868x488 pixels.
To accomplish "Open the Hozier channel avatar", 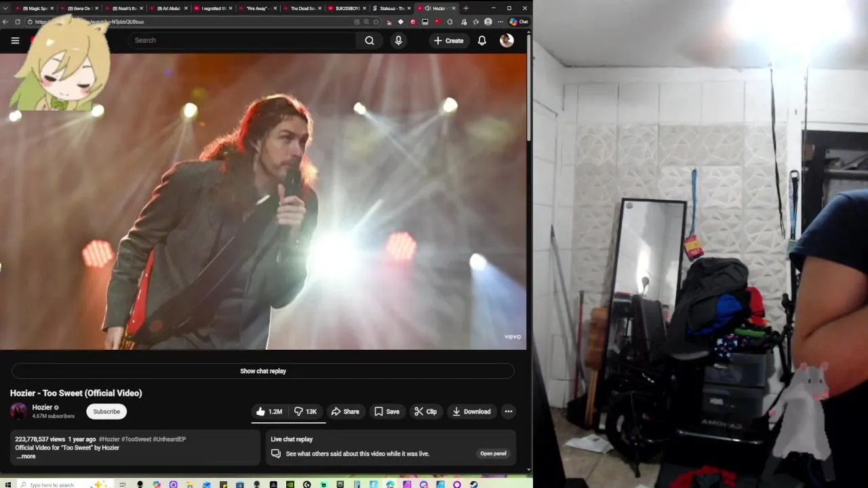I will tap(18, 411).
